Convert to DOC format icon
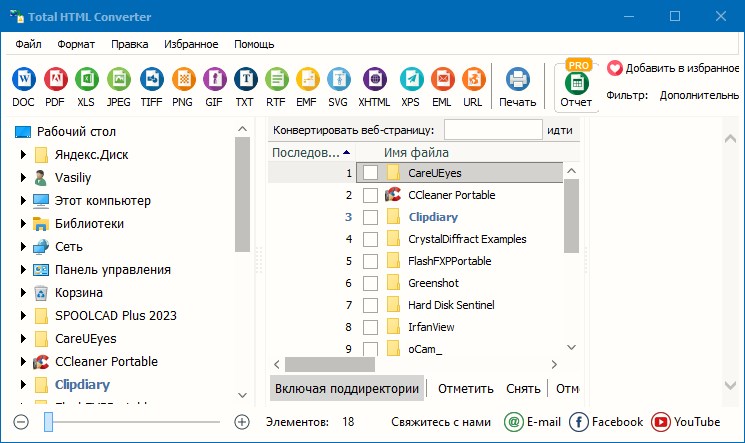745x443 pixels. pyautogui.click(x=24, y=79)
